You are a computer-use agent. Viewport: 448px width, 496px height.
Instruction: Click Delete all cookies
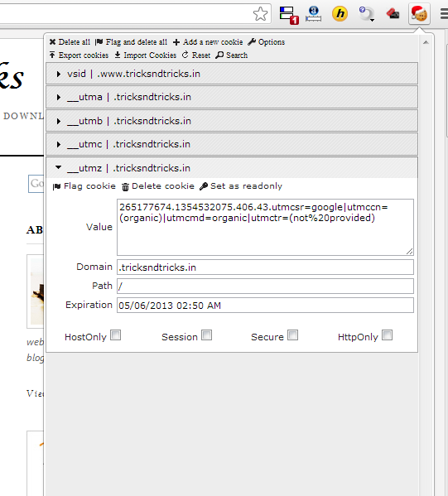pos(70,42)
